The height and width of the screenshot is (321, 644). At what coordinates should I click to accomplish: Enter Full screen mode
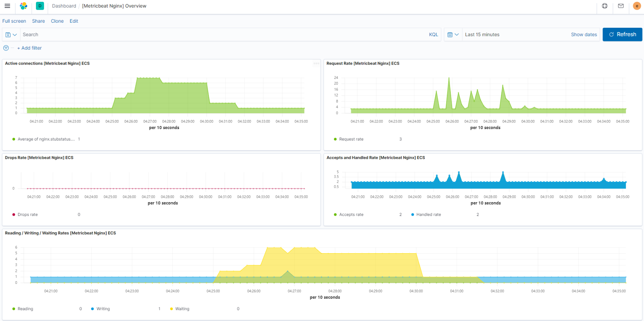[x=14, y=21]
